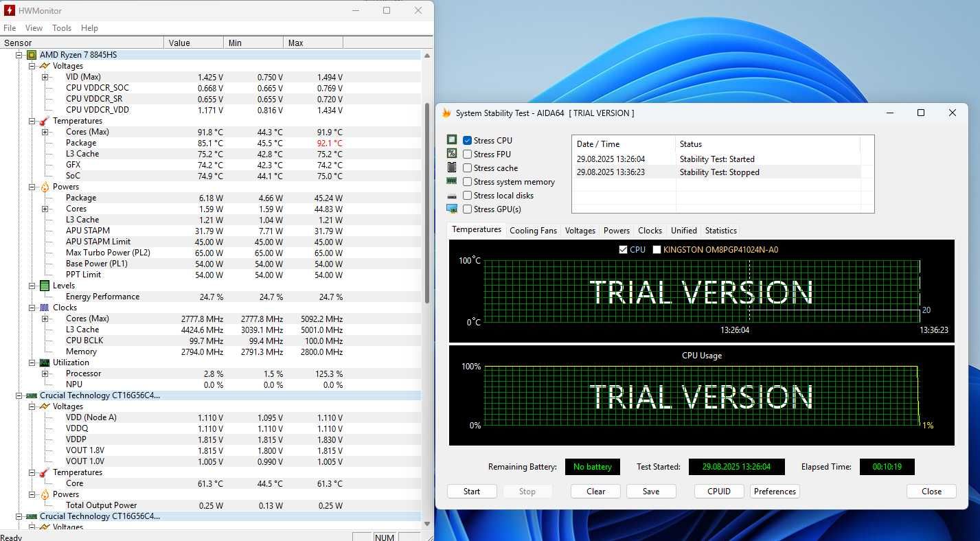Screen dimensions: 980x541
Task: Enable the Stress FPU checkbox
Action: click(468, 154)
